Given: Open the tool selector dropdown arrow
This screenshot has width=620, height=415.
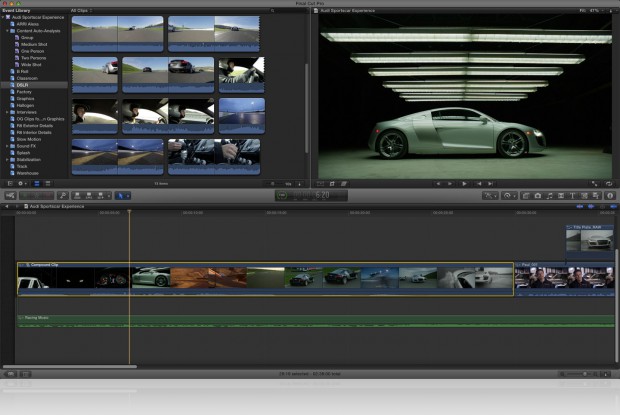Looking at the screenshot, I should click(128, 196).
